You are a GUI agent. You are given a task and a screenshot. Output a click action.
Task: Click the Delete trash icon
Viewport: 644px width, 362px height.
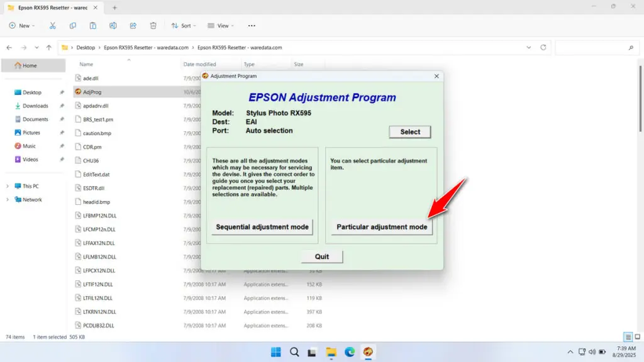(x=153, y=25)
